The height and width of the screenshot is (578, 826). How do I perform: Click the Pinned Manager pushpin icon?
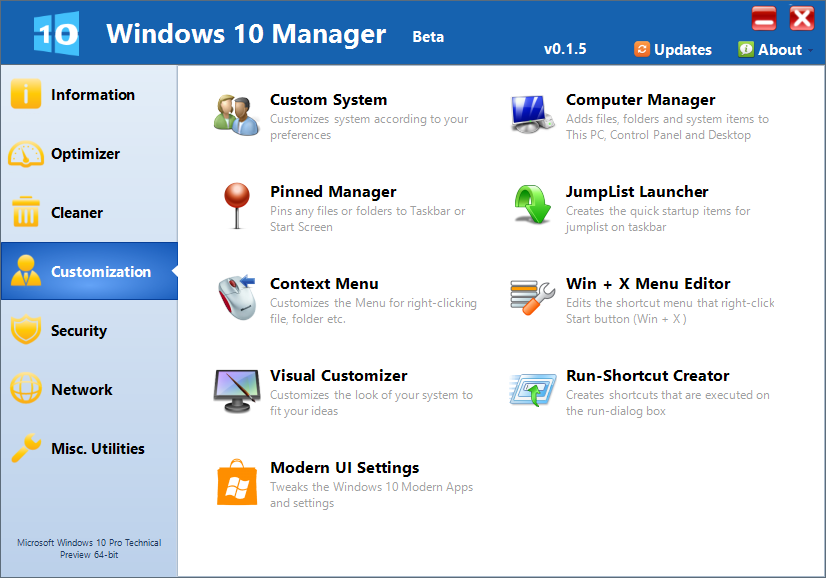[237, 206]
